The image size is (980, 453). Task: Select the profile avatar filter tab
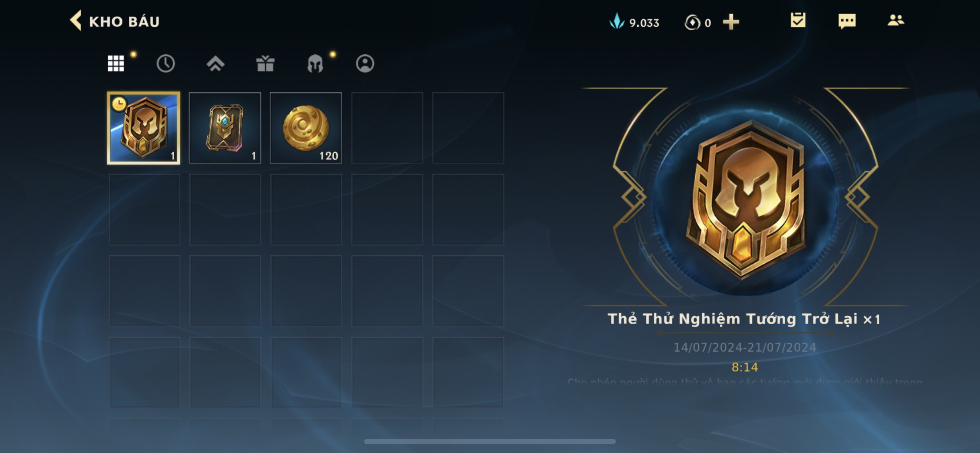[x=365, y=63]
